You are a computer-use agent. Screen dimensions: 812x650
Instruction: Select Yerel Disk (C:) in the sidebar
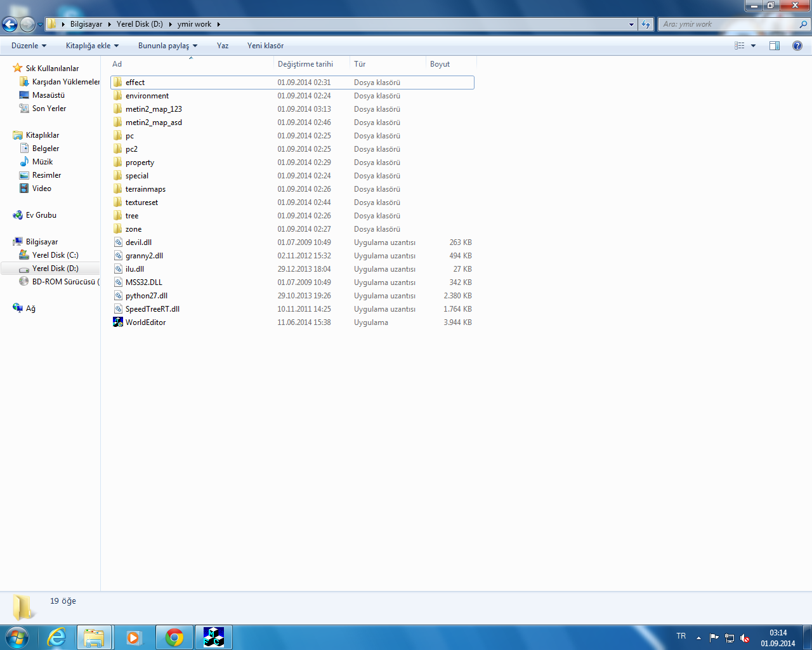click(49, 255)
